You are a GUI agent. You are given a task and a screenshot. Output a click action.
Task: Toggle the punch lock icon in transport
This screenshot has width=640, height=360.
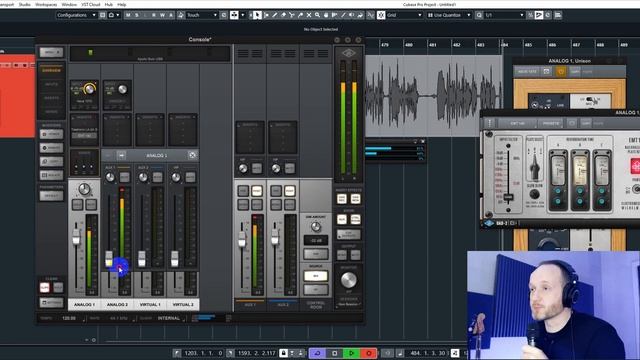[283, 353]
